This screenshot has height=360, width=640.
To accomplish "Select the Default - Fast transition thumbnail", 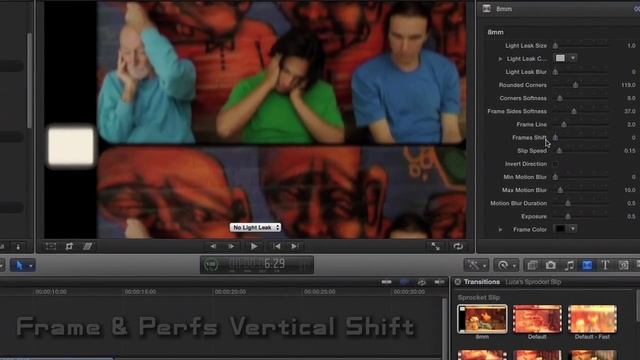I will 592,319.
